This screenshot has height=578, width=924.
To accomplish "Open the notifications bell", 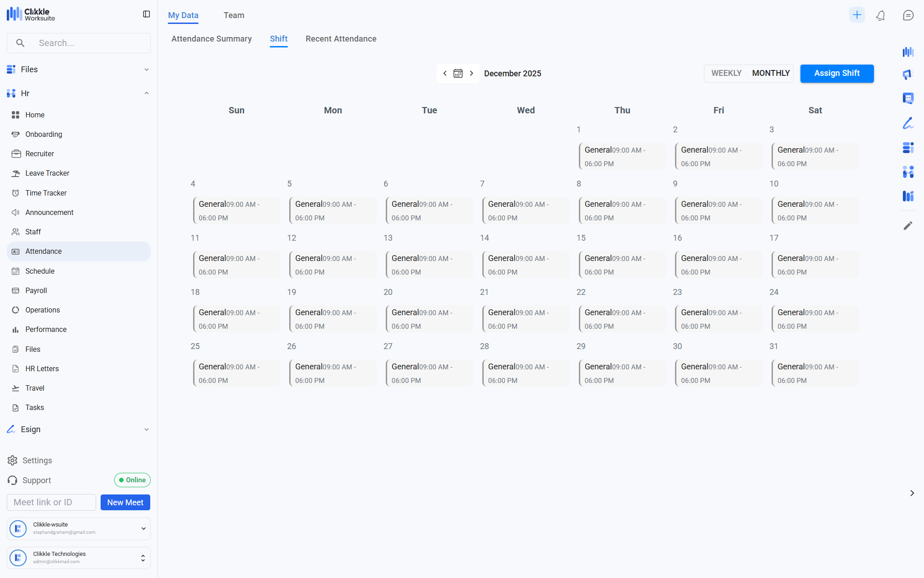I will click(x=880, y=15).
